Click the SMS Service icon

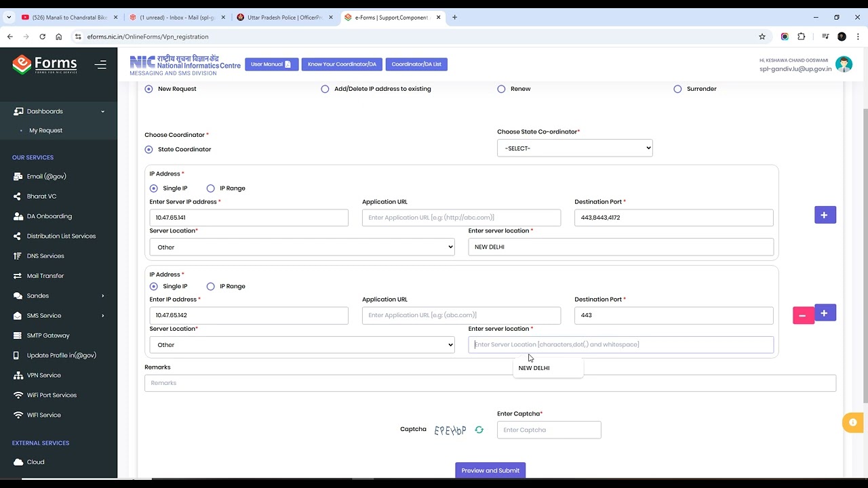(x=17, y=316)
